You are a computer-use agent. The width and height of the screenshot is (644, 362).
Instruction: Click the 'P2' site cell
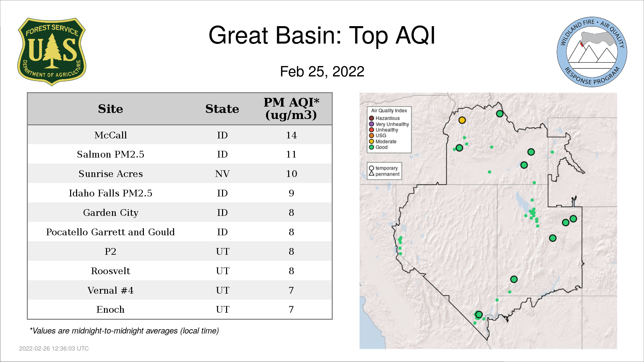coord(110,251)
